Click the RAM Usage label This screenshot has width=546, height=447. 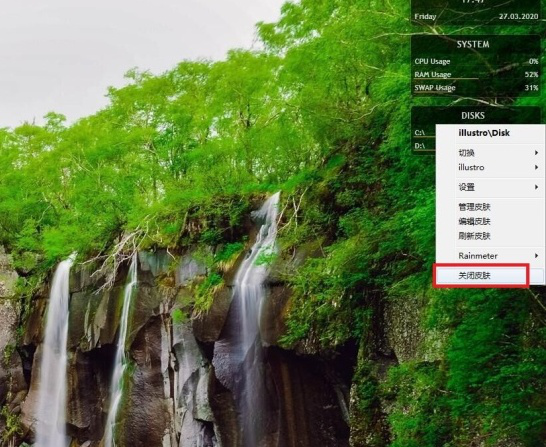[x=432, y=74]
